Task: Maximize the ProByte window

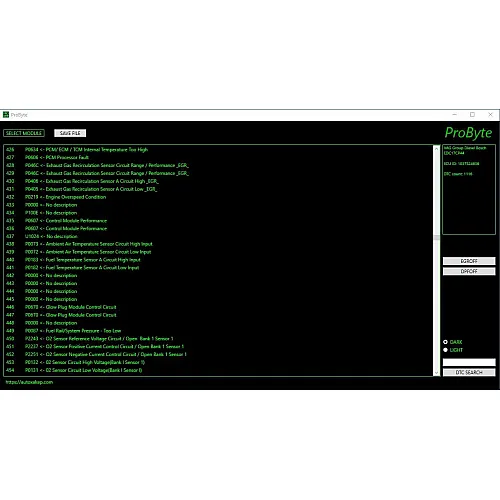Action: pos(472,115)
